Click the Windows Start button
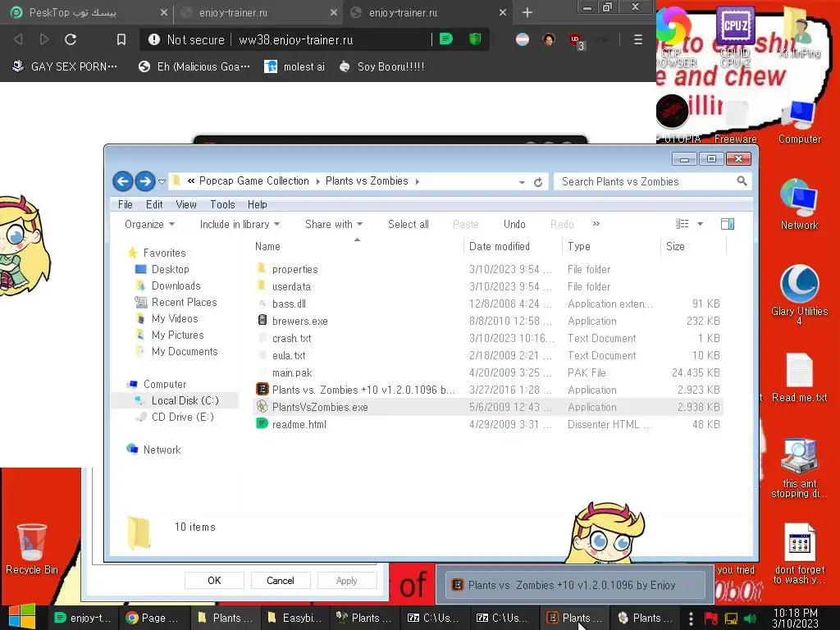 [22, 617]
